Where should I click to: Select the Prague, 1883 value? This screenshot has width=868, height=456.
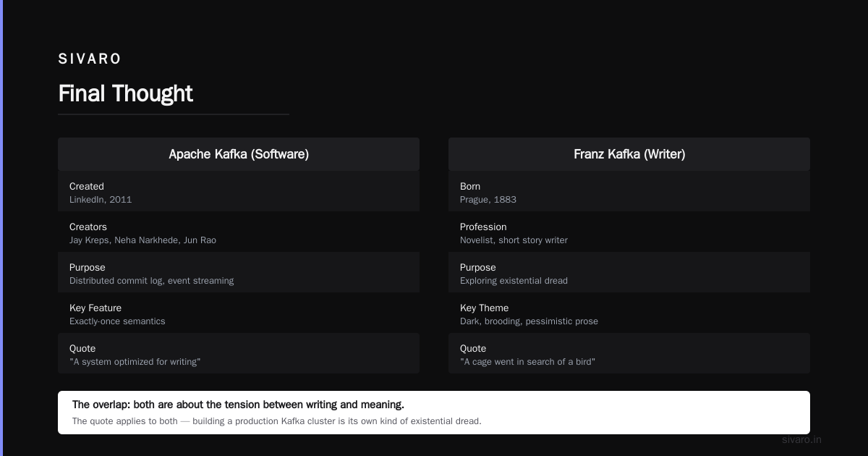pos(488,199)
